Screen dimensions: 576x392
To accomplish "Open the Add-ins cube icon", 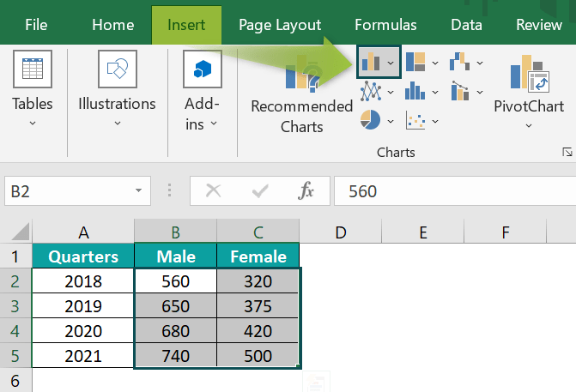I will (203, 69).
